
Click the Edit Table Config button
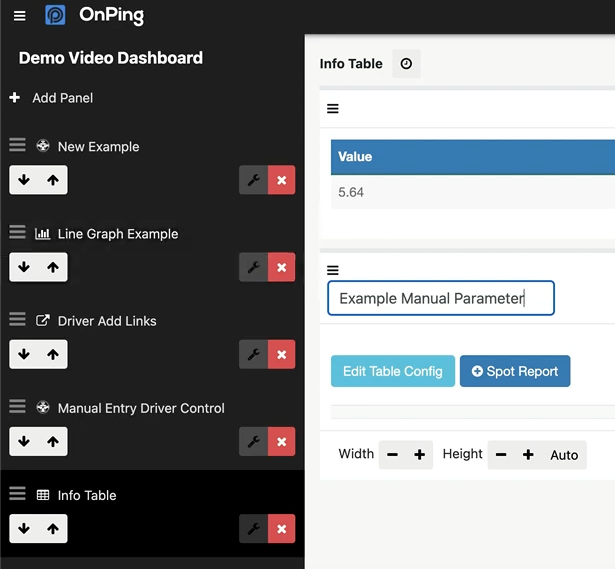[393, 371]
